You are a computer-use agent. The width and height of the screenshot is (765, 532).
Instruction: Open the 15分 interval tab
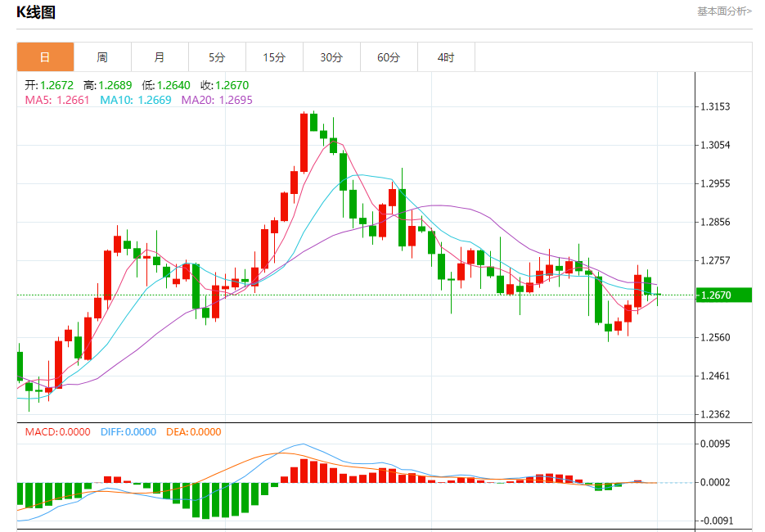click(274, 57)
